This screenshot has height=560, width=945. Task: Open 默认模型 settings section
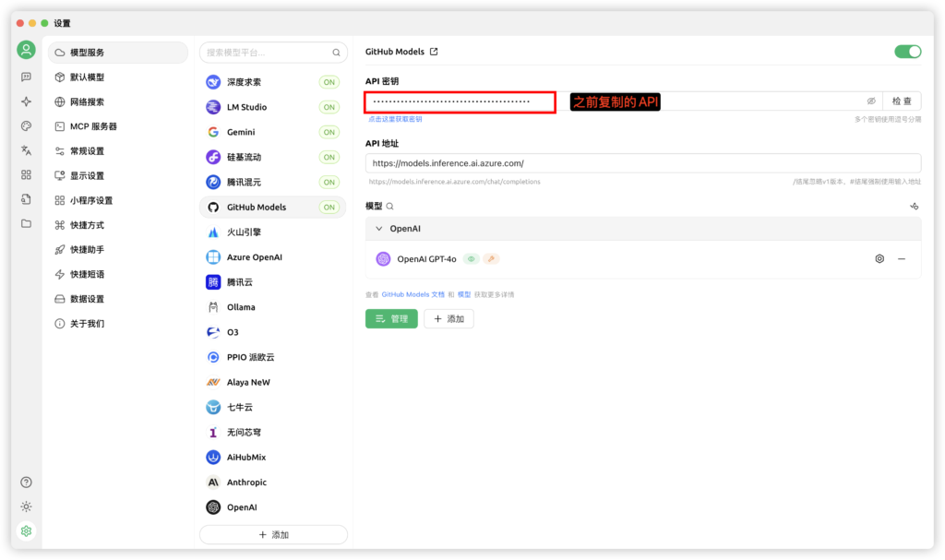[118, 77]
